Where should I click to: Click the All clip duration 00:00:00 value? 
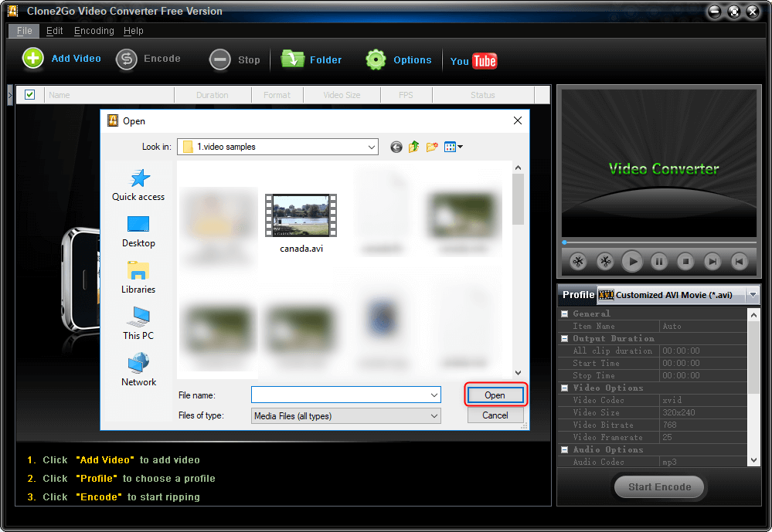click(x=703, y=351)
